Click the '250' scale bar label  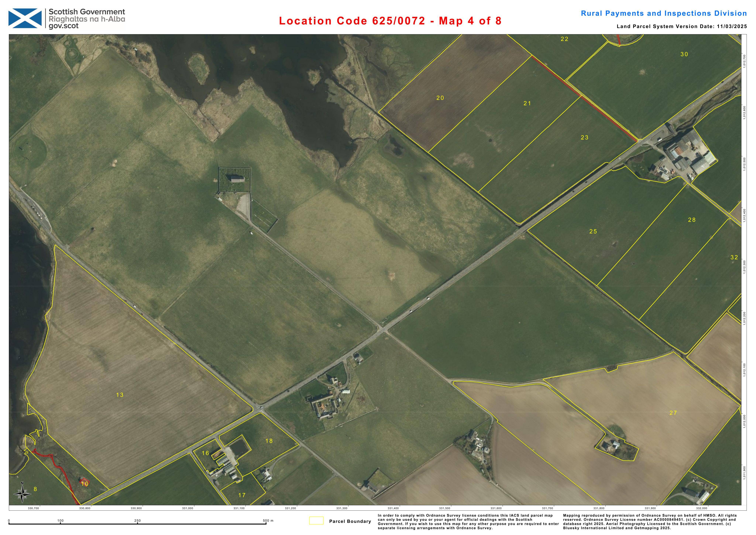[138, 521]
